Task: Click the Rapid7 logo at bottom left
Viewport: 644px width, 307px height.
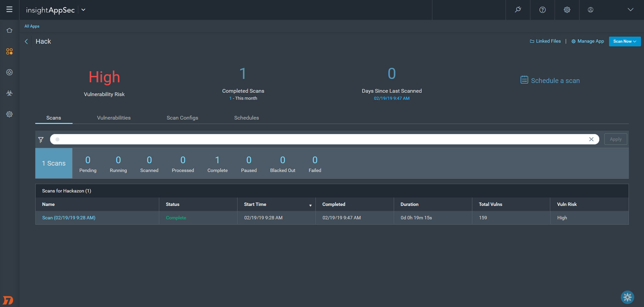Action: 8,300
